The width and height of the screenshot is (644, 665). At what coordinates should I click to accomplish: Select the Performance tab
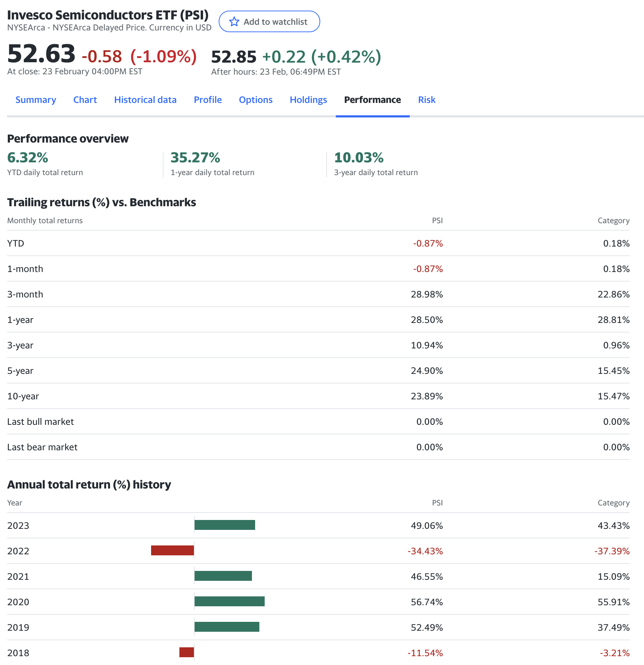pos(373,100)
